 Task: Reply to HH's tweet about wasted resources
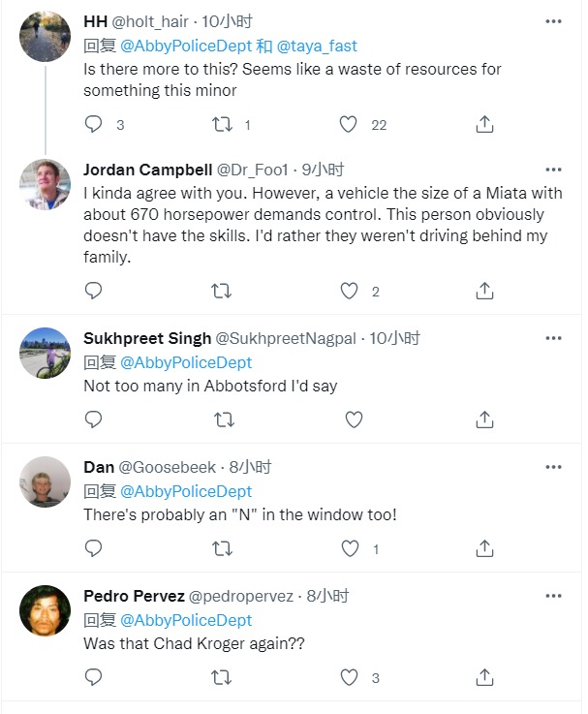(94, 124)
